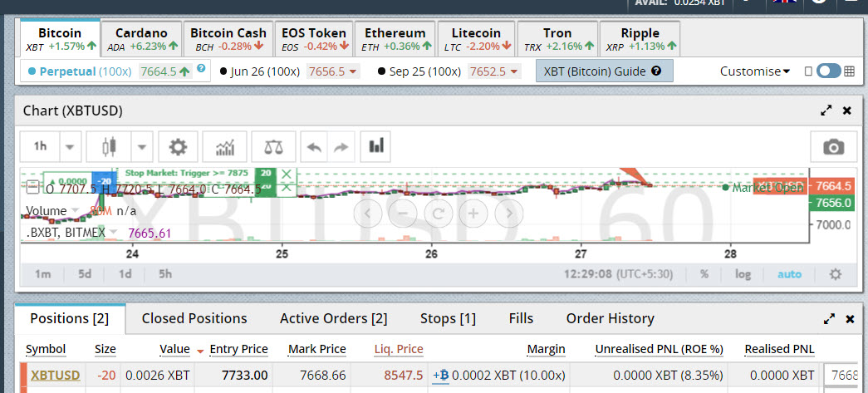Viewport: 868px width, 393px height.
Task: Select the Ripple XRP tab
Action: point(640,39)
